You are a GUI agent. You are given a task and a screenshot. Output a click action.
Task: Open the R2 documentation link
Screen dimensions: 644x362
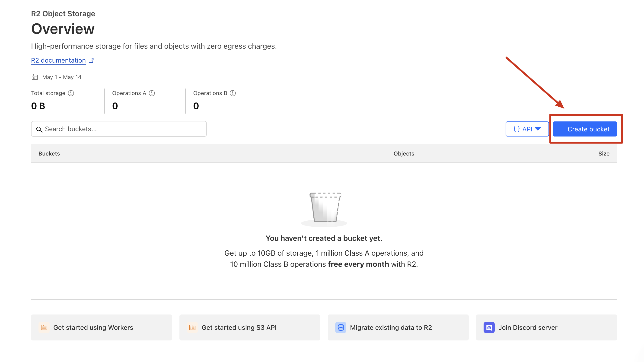coord(58,60)
